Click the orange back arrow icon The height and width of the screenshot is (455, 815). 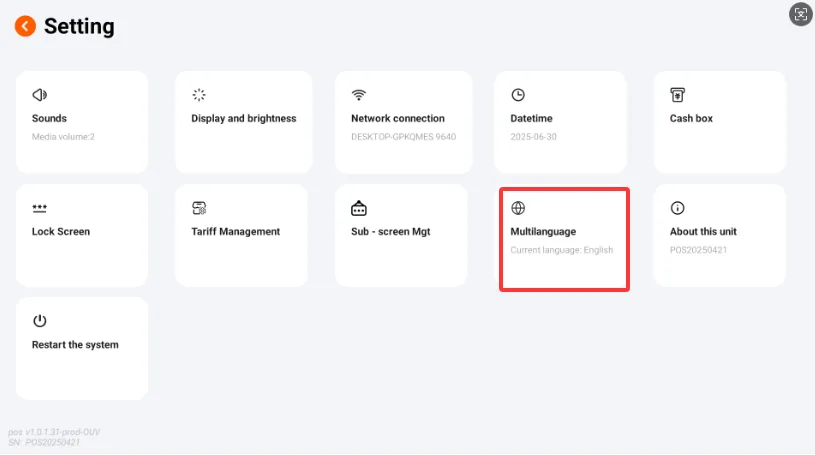point(25,26)
